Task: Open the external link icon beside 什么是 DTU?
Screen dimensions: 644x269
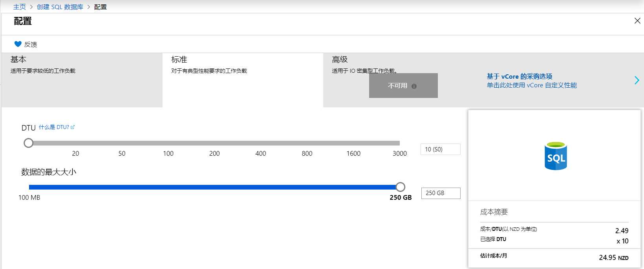Action: 73,127
